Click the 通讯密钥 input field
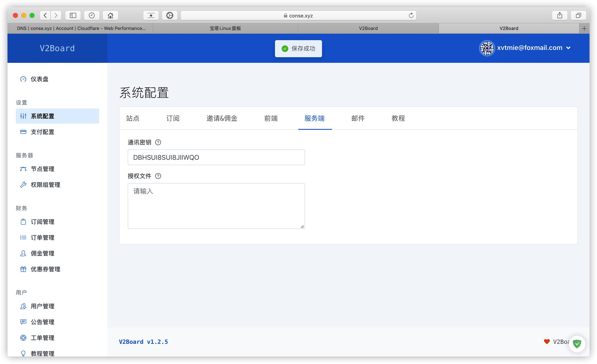Viewport: 597px width, 364px height. 216,157
